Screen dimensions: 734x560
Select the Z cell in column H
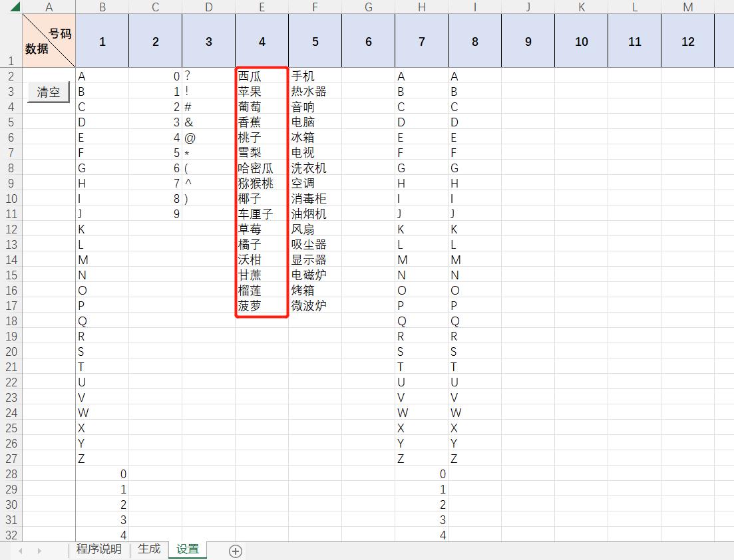(421, 458)
